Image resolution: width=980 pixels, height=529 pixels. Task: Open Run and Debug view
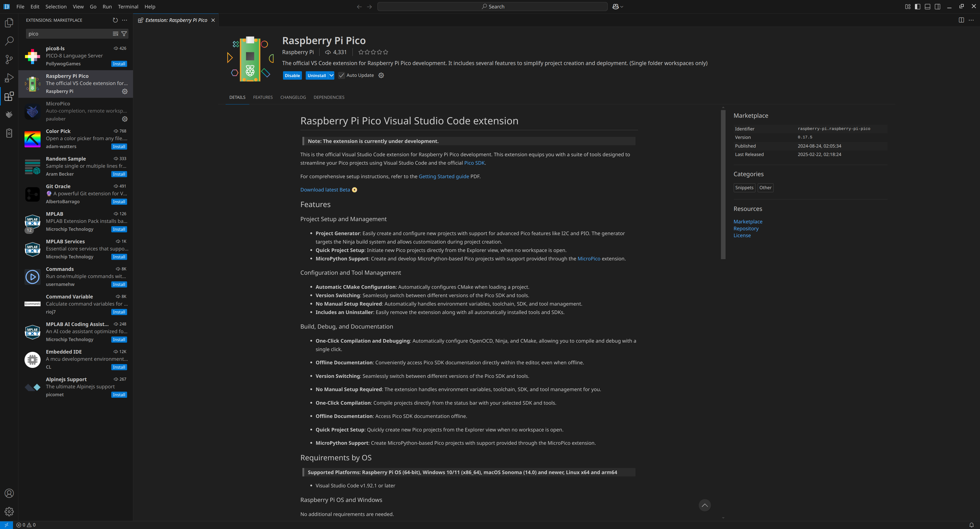click(x=9, y=78)
